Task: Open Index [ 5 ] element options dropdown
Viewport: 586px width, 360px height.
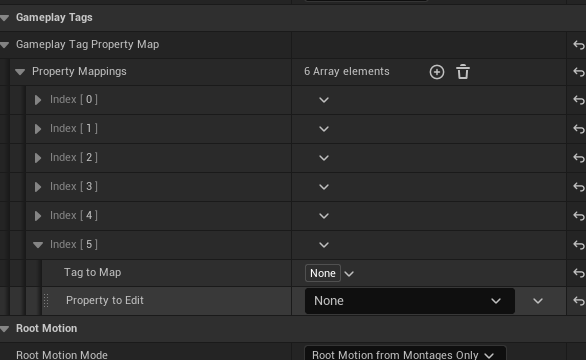Action: click(x=324, y=245)
